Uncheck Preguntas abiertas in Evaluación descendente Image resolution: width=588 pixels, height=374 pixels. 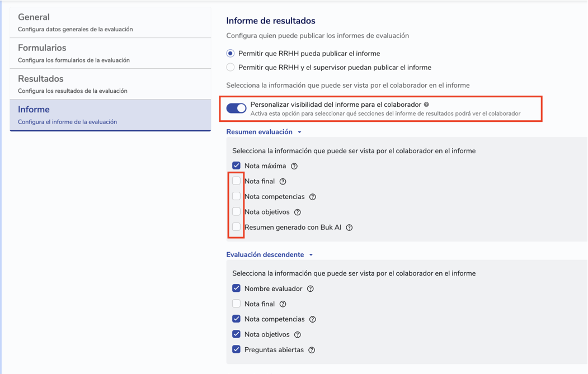(236, 349)
